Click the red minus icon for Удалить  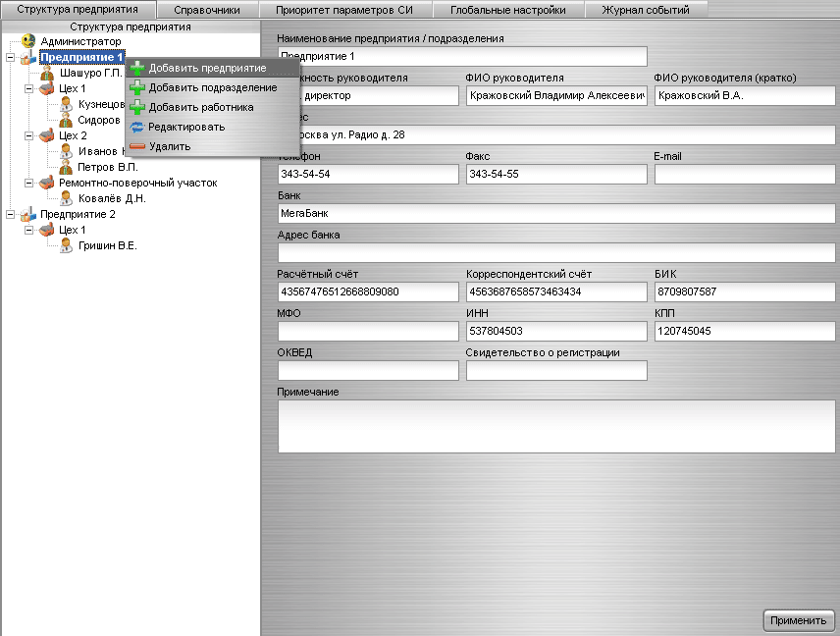137,146
